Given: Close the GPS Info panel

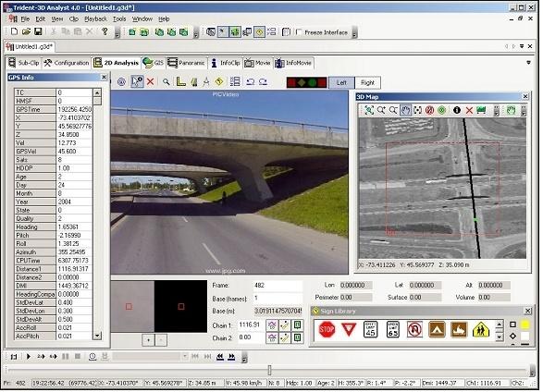Looking at the screenshot, I should (x=104, y=77).
